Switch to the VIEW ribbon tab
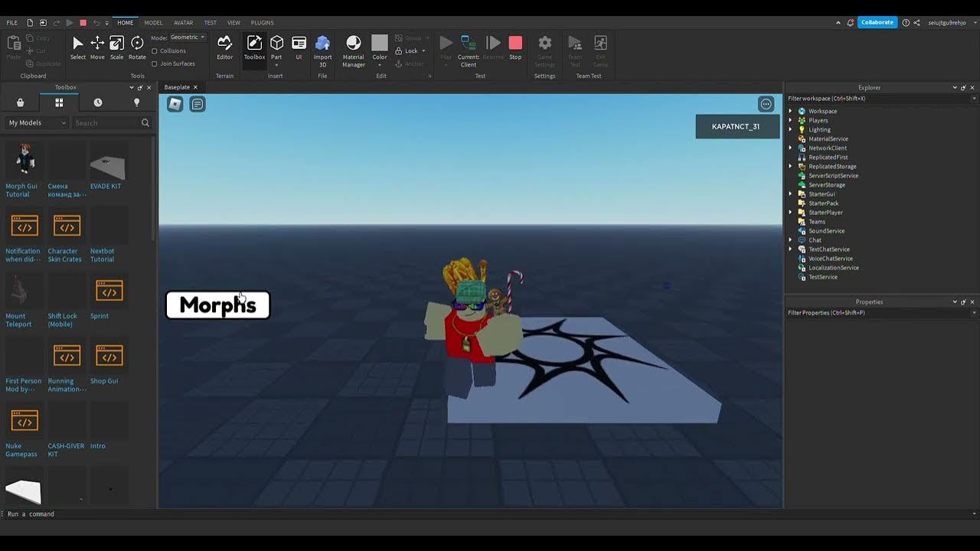This screenshot has width=980, height=551. point(234,23)
